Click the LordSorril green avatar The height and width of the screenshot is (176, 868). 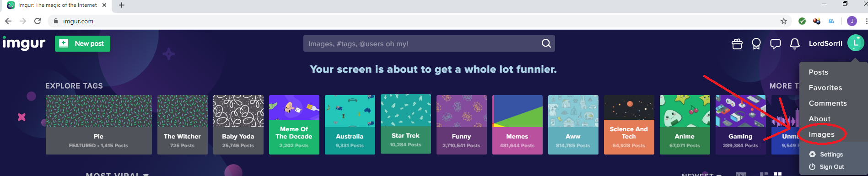pyautogui.click(x=855, y=43)
